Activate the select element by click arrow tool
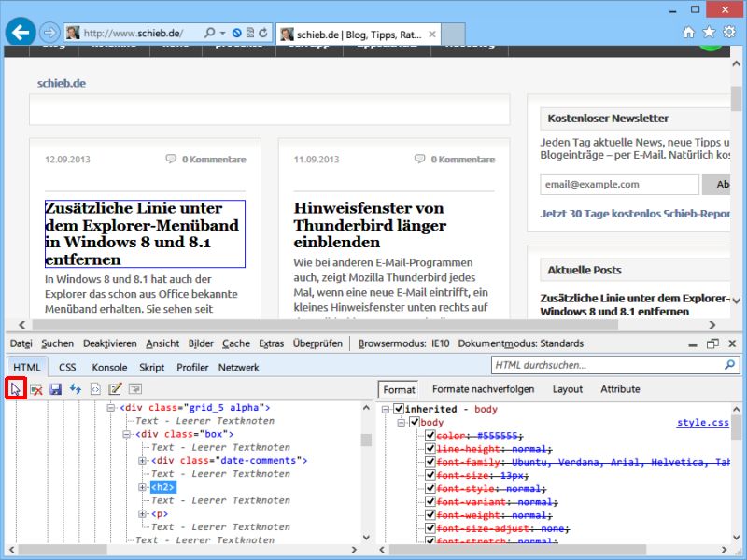The image size is (747, 560). (16, 389)
